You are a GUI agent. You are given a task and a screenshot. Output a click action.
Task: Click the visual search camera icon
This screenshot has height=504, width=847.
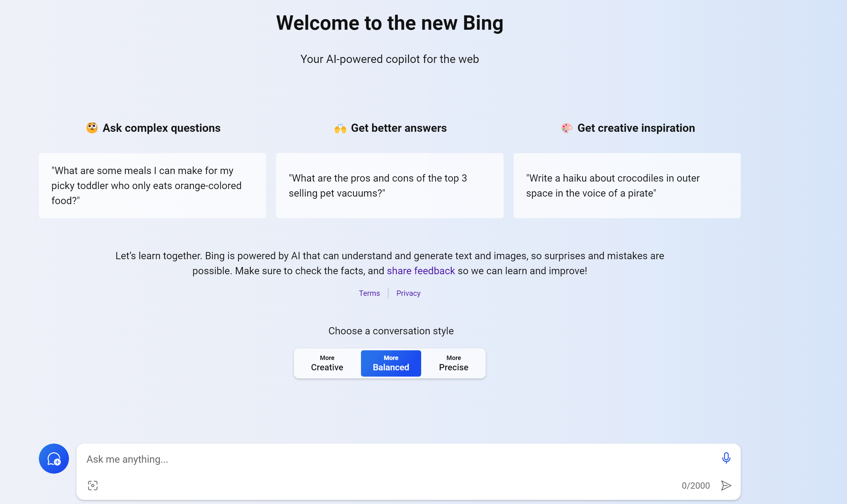tap(93, 485)
